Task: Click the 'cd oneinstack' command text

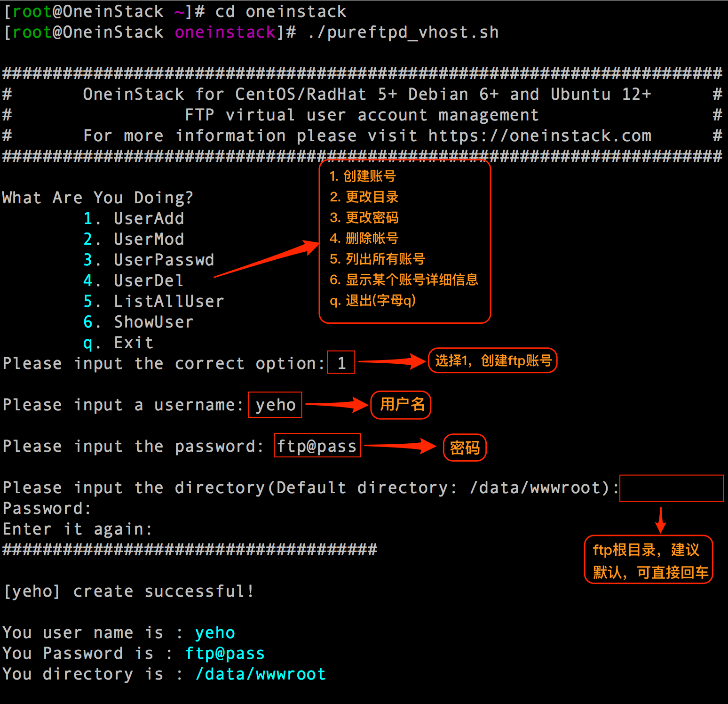Action: click(x=281, y=12)
